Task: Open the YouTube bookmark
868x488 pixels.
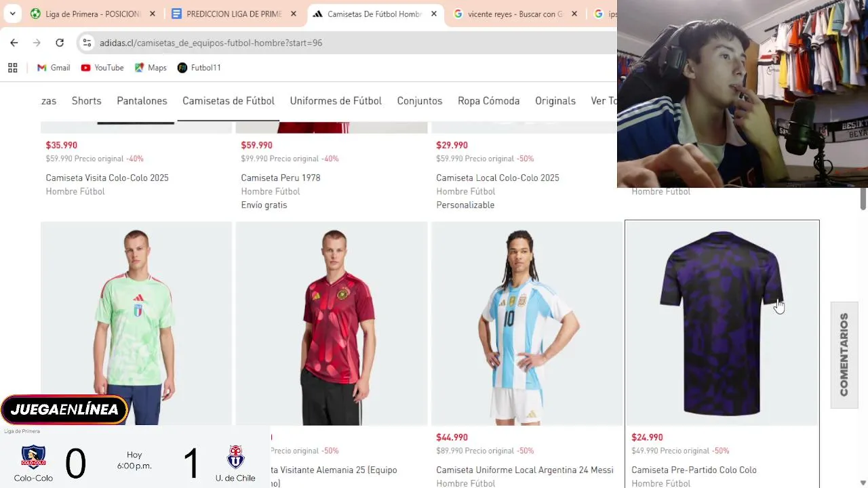Action: (102, 68)
